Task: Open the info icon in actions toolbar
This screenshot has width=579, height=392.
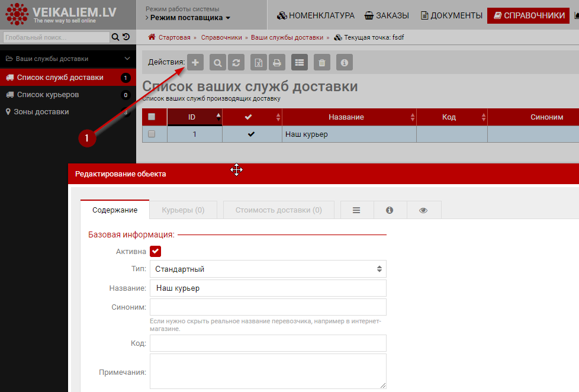Action: click(345, 62)
